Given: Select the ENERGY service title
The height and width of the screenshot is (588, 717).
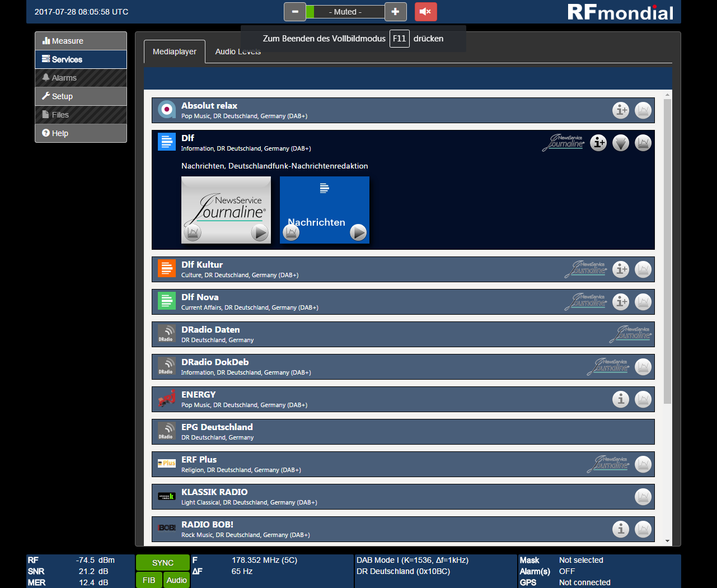Looking at the screenshot, I should (198, 394).
